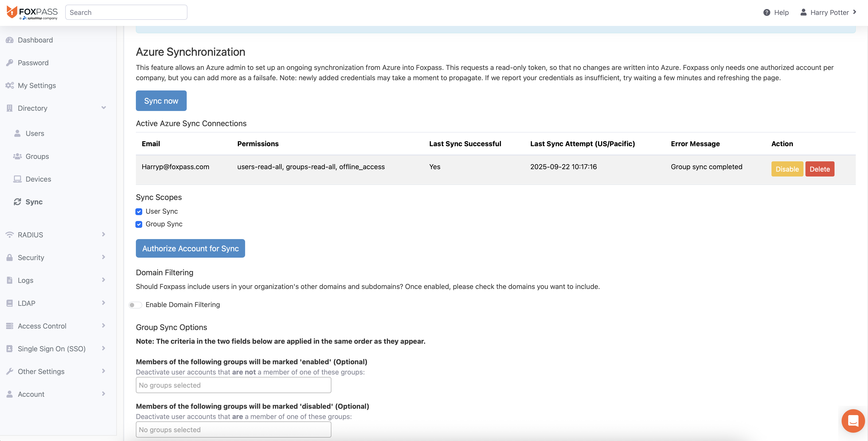Viewport: 868px width, 441px height.
Task: Open My Settings in the sidebar
Action: [x=37, y=86]
